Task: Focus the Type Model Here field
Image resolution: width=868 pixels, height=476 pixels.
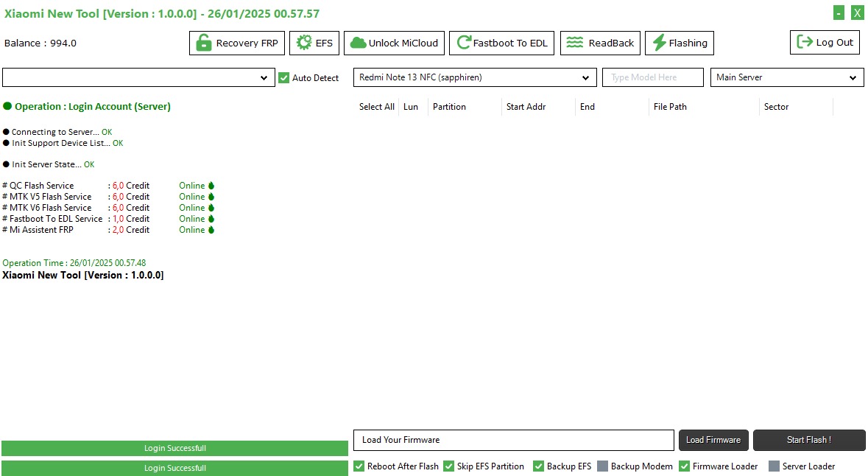Action: coord(653,77)
